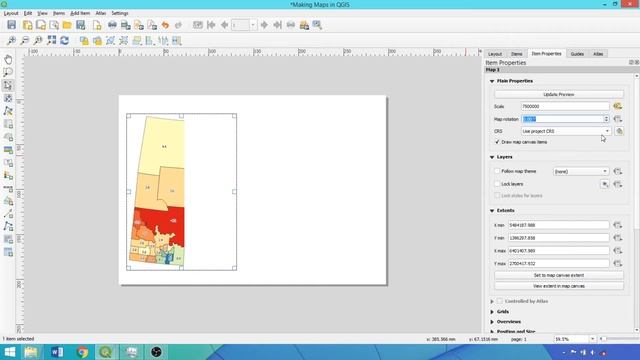
Task: Add a legend to the layout
Action: (8, 176)
